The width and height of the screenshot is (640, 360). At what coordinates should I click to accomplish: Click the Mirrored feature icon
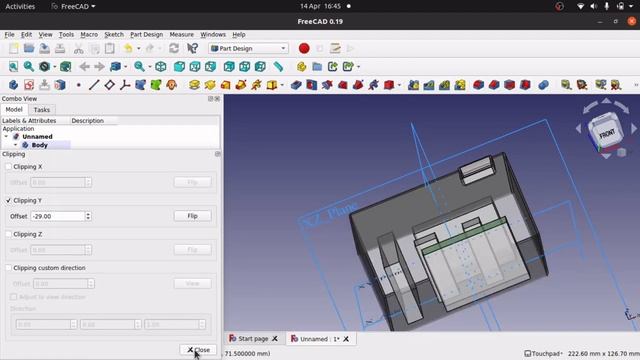413,85
